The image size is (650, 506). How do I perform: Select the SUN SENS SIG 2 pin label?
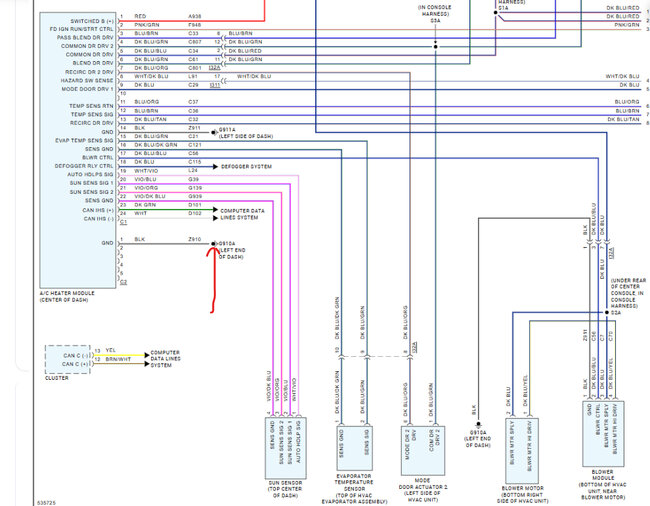pyautogui.click(x=91, y=192)
